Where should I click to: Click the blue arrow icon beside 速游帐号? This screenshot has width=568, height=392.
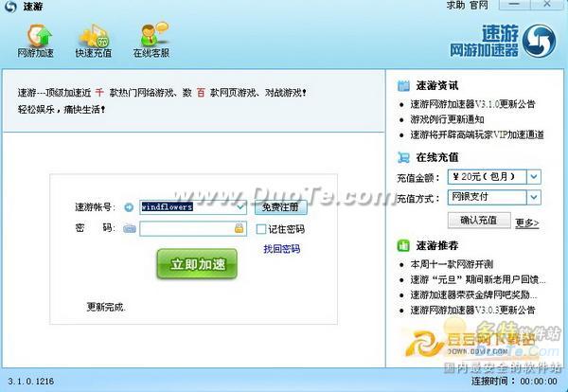click(x=129, y=207)
